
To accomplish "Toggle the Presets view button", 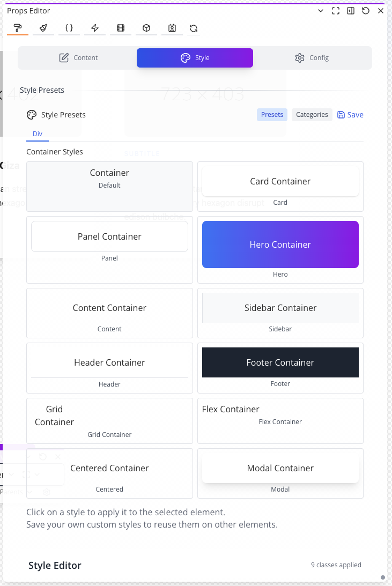I will point(272,115).
